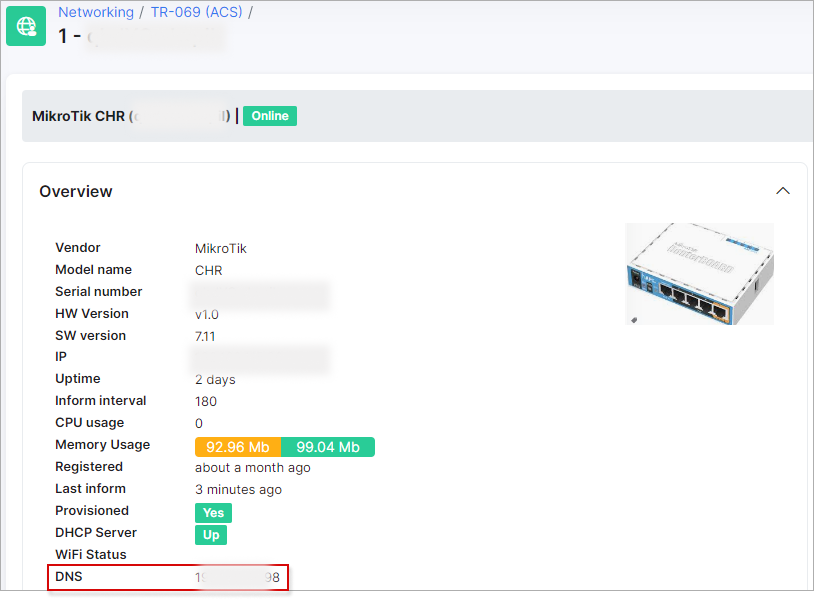
Task: Click the IP label
Action: 61,357
